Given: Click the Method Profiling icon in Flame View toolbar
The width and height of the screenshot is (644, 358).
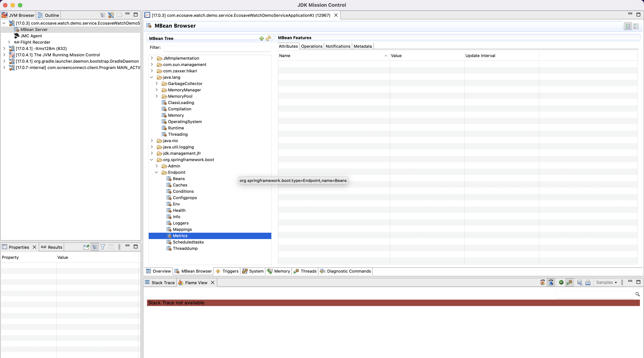Looking at the screenshot, I should (x=569, y=282).
